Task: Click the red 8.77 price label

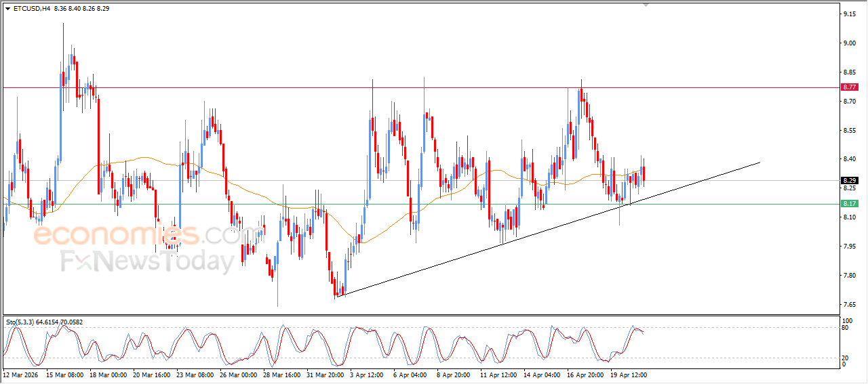Action: tap(848, 87)
